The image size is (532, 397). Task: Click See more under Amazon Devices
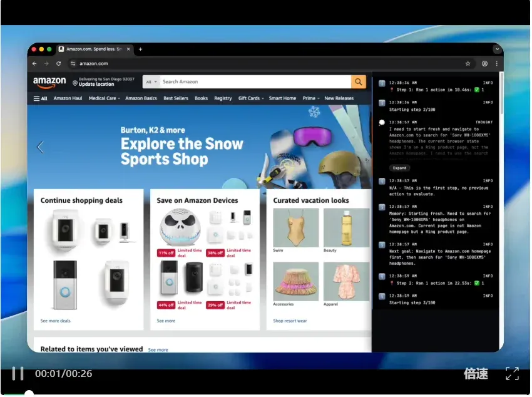tap(166, 321)
